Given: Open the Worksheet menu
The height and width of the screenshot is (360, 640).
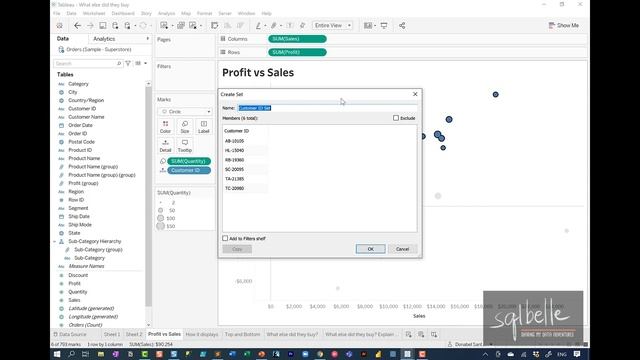Looking at the screenshot, I should pos(94,13).
